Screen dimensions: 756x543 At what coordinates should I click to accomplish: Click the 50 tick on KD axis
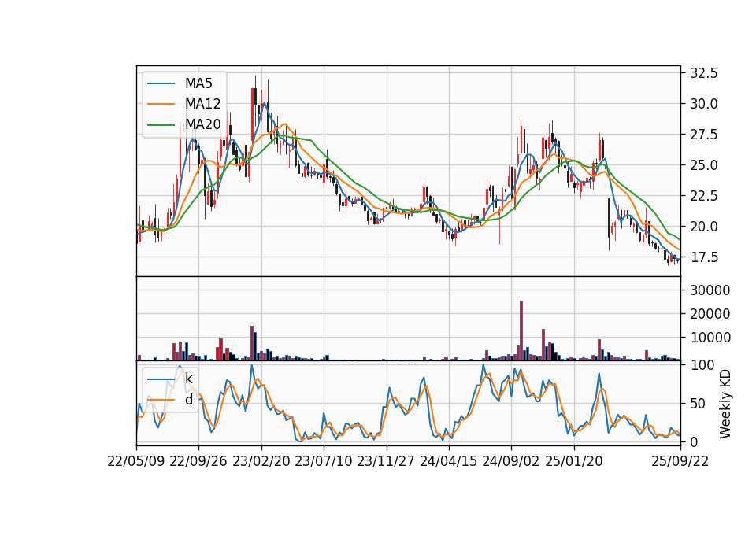699,403
